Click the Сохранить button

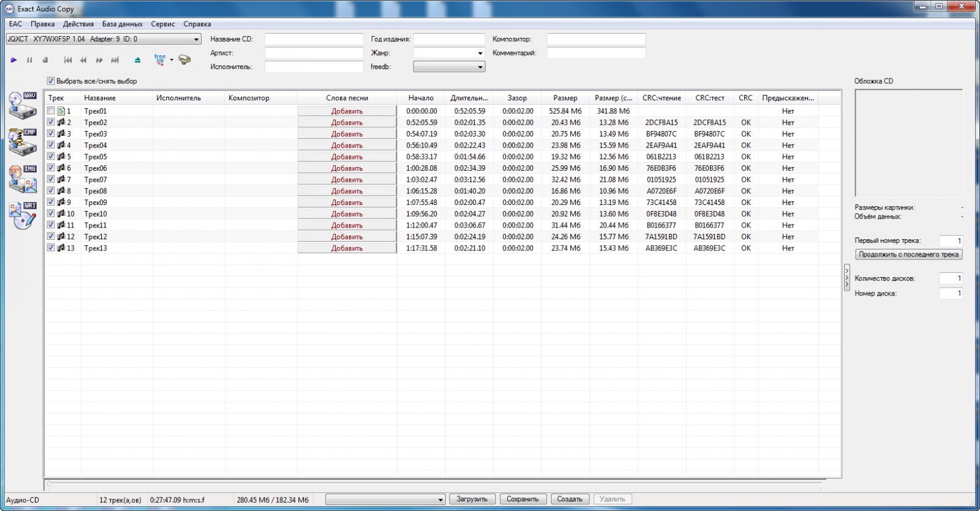522,499
